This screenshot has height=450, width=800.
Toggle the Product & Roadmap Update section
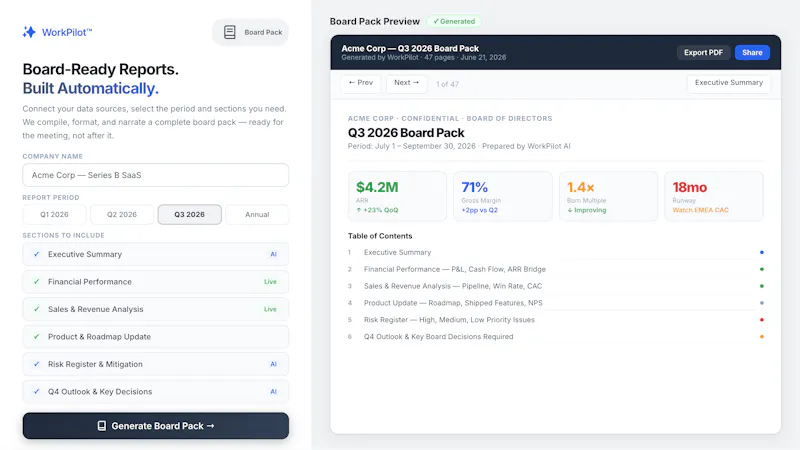coord(156,337)
